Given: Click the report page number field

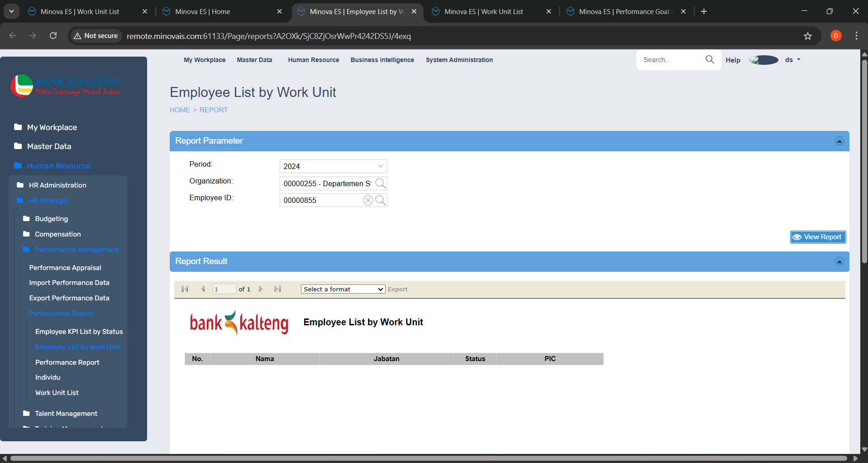Looking at the screenshot, I should tap(224, 289).
